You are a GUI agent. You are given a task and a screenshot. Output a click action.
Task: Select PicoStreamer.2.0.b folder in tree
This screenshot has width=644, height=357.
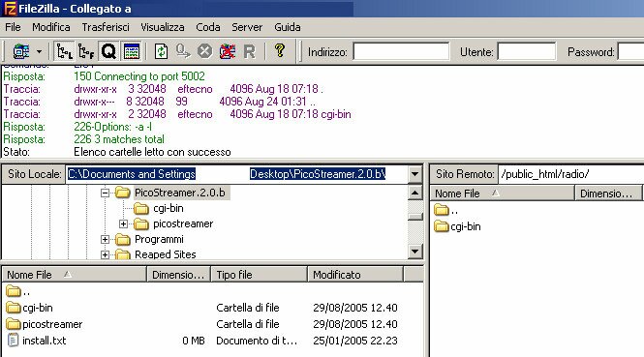180,193
